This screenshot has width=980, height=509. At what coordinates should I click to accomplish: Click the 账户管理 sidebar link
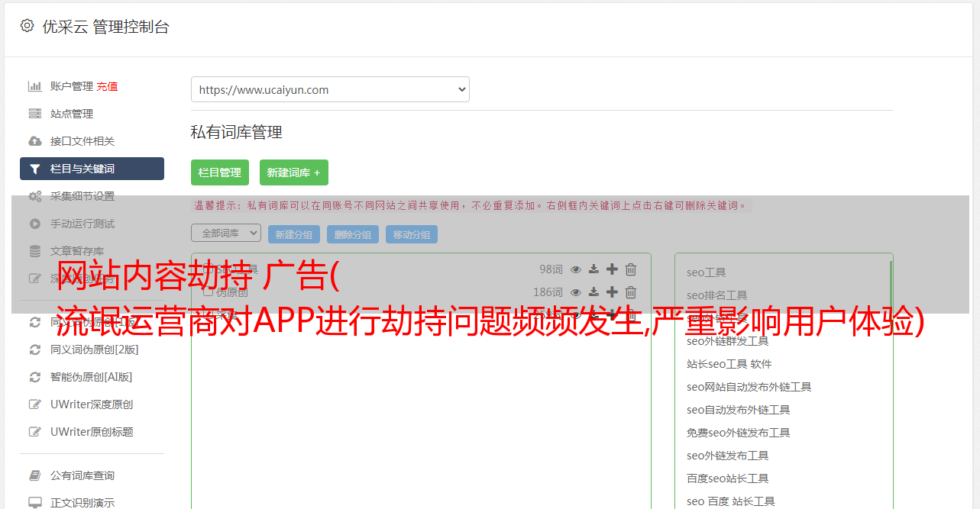72,86
